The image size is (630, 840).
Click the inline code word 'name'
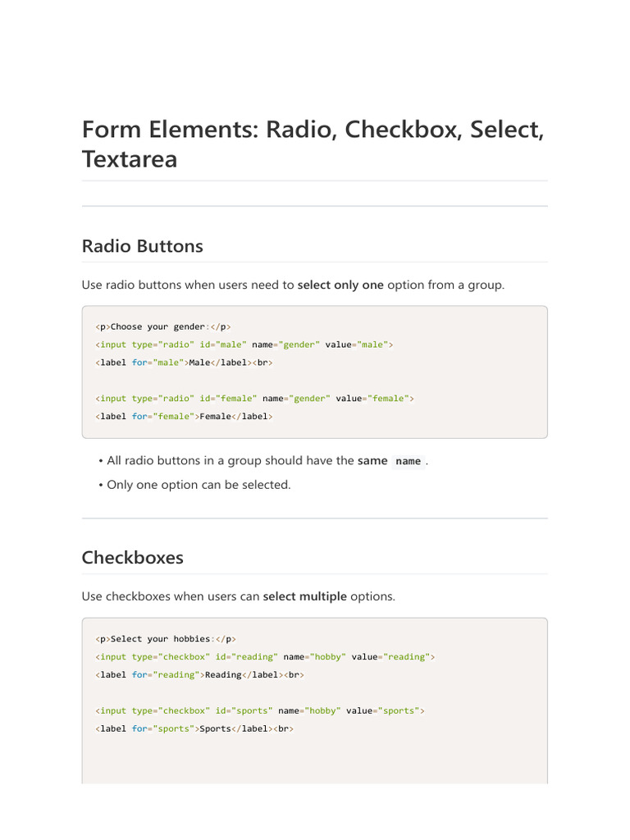[409, 461]
